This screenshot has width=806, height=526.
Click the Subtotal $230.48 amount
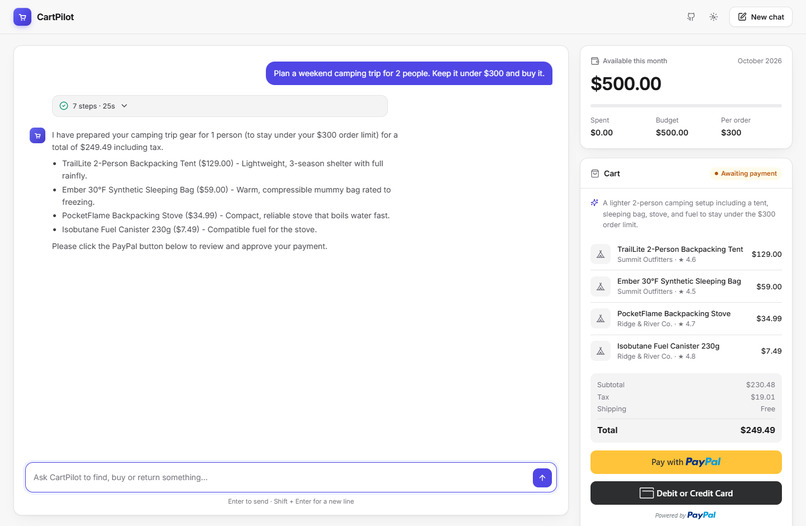760,385
